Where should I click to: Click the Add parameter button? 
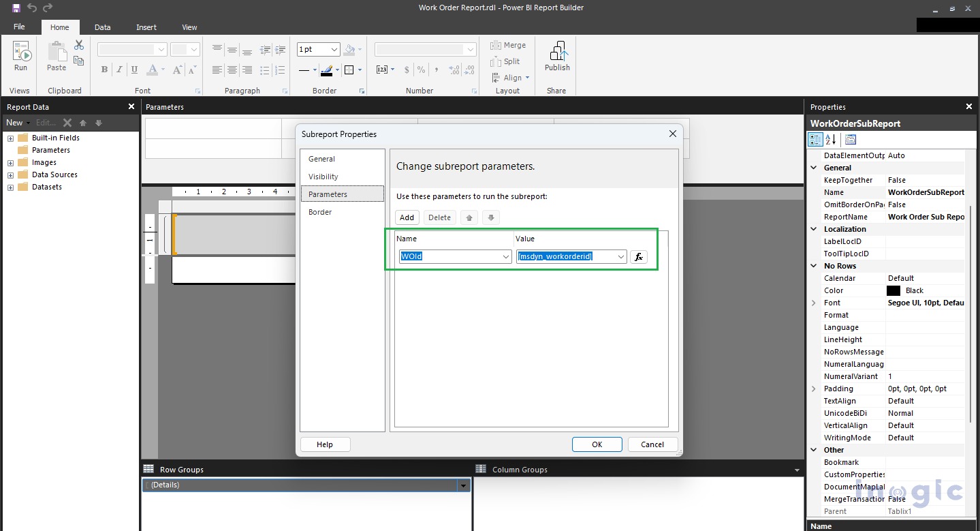[x=407, y=217]
